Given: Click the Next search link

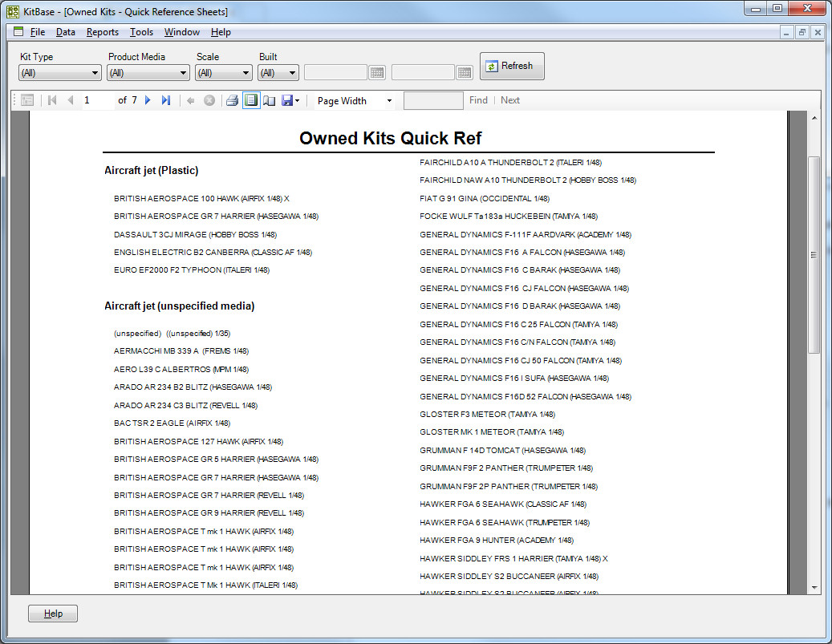Looking at the screenshot, I should coord(510,100).
